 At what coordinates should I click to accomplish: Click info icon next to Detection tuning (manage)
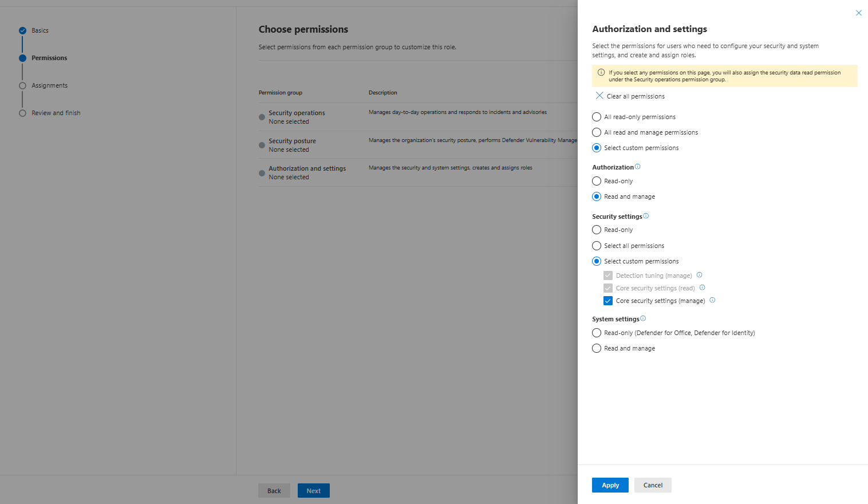(699, 275)
